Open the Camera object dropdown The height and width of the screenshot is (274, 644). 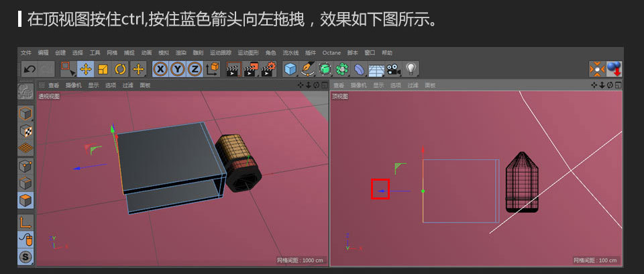pyautogui.click(x=394, y=69)
